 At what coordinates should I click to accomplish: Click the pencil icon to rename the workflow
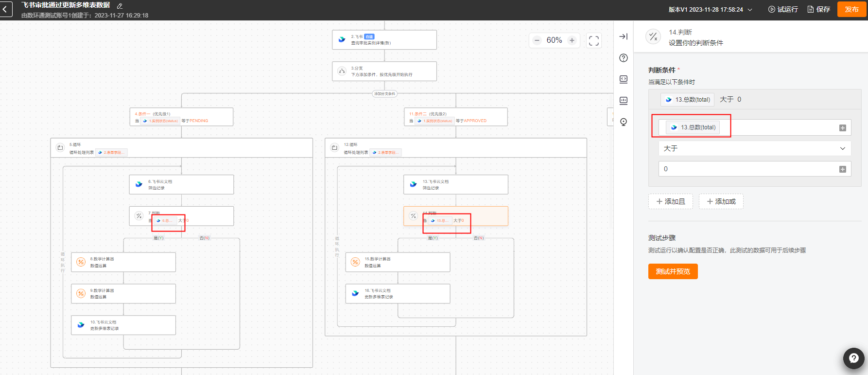[x=120, y=6]
